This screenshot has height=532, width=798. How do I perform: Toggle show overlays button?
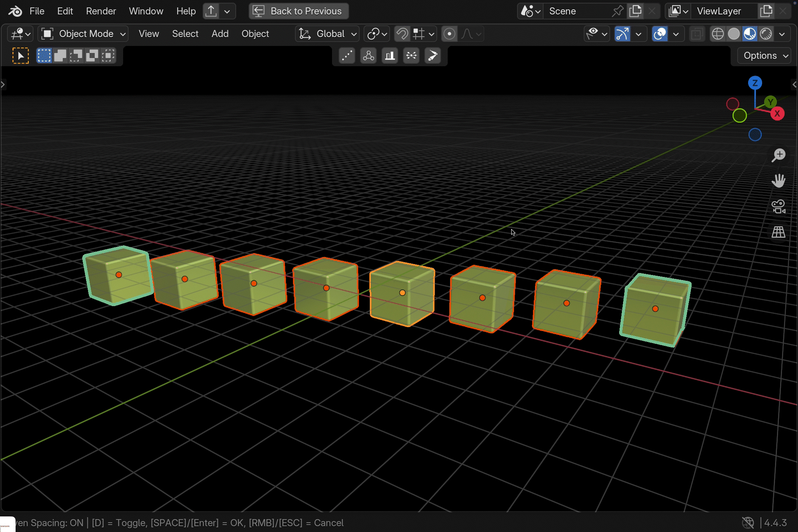coord(660,34)
